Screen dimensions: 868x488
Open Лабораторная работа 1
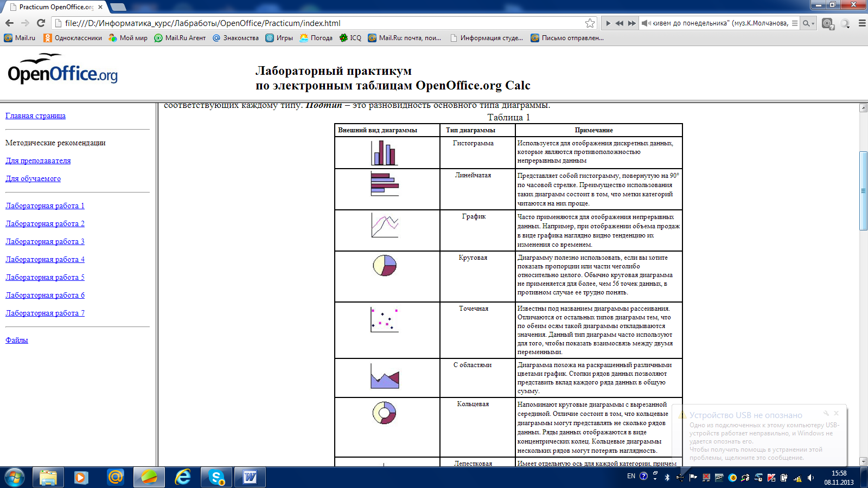tap(45, 206)
